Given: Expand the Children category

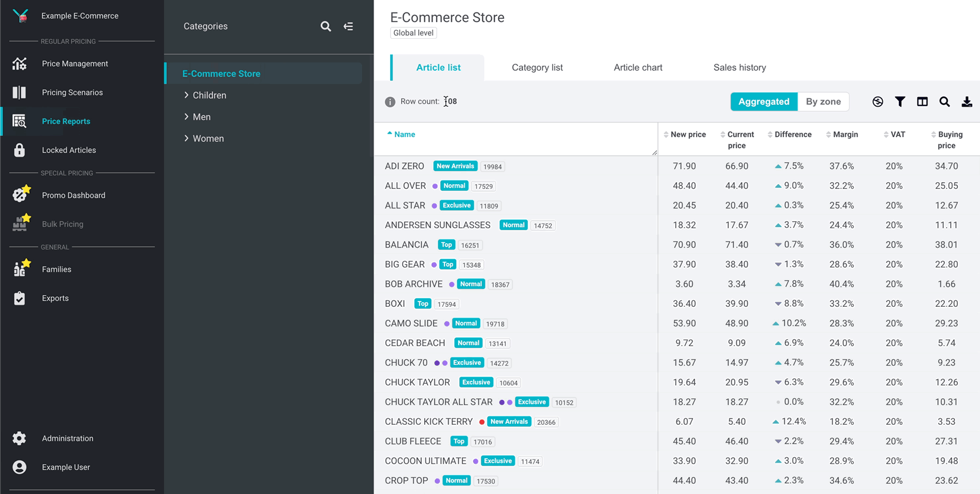Looking at the screenshot, I should pos(187,95).
